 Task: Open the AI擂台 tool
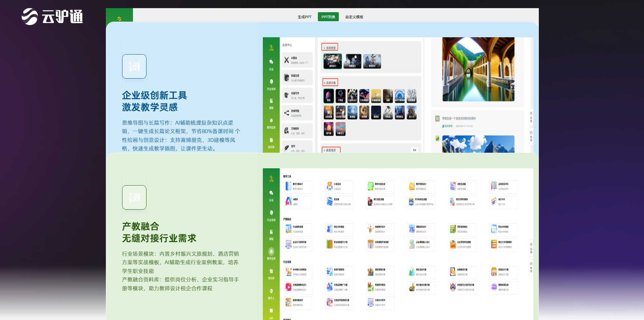(x=297, y=60)
